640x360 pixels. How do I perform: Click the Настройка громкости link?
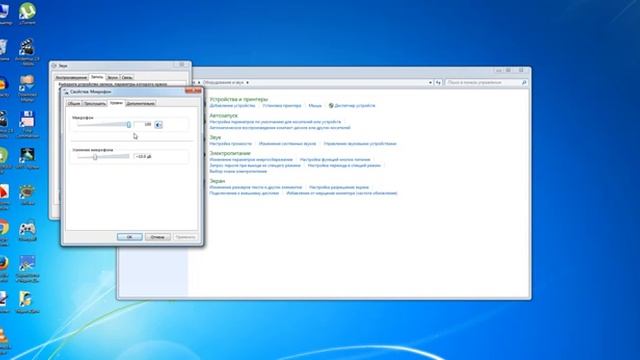(231, 144)
